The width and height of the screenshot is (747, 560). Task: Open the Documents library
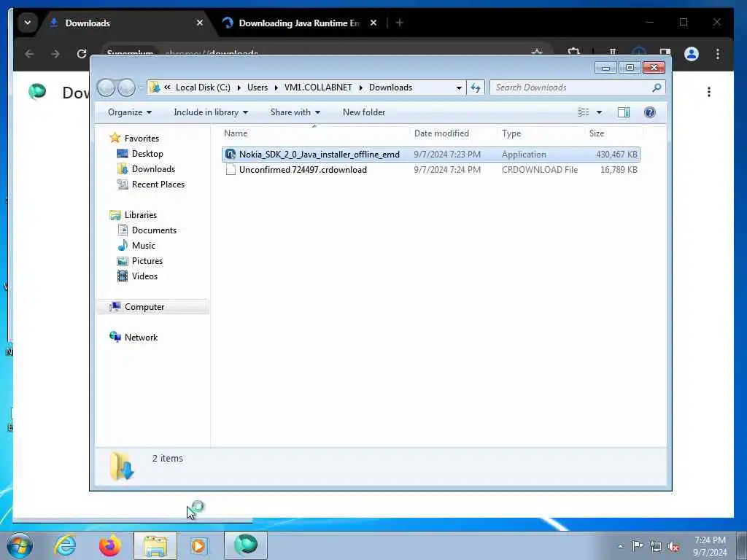[x=154, y=230]
